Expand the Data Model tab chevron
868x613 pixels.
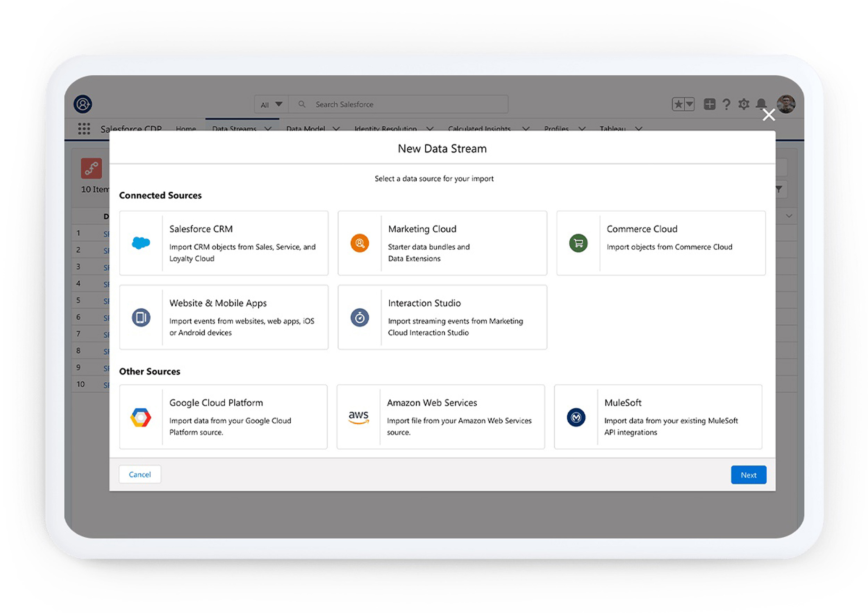pos(336,129)
